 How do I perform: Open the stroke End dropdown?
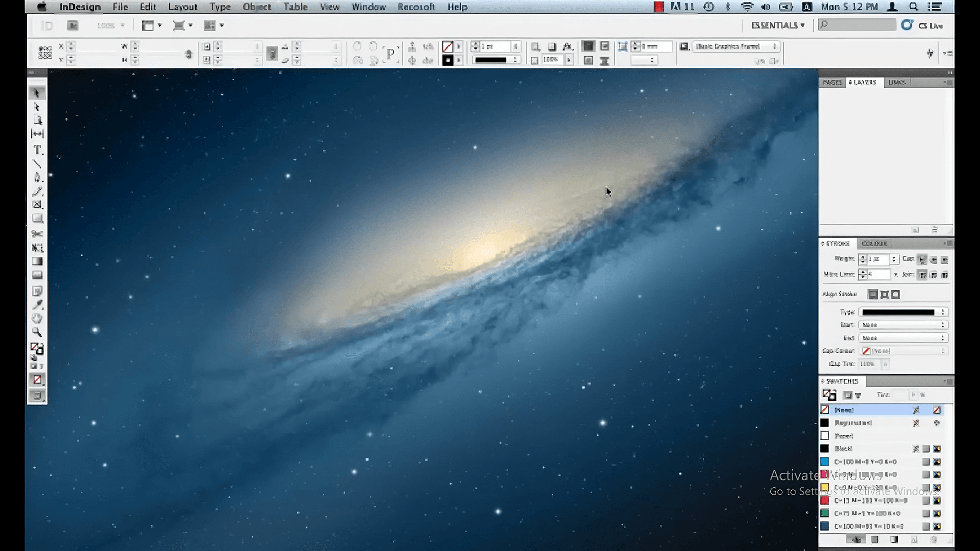903,338
